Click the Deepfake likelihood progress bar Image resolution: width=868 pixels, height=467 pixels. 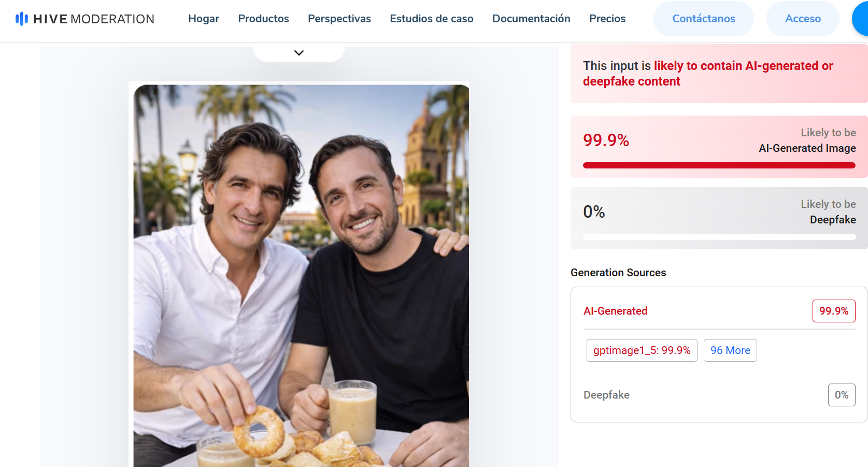(719, 237)
